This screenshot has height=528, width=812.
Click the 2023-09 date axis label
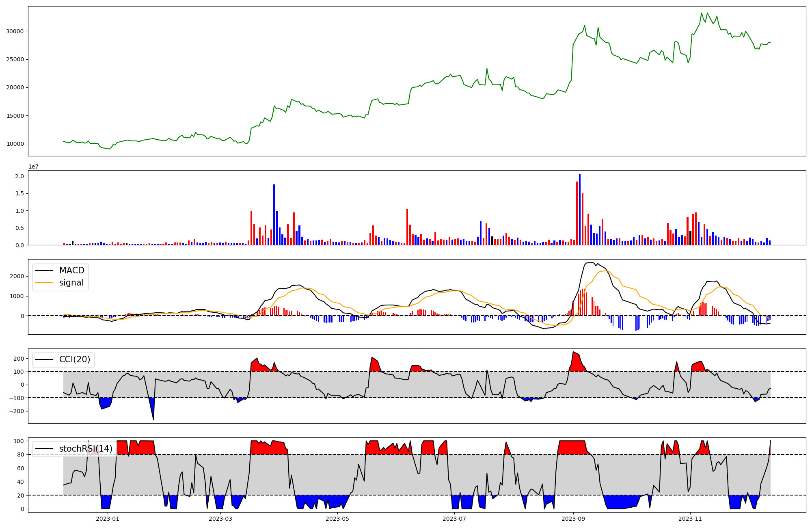click(573, 519)
